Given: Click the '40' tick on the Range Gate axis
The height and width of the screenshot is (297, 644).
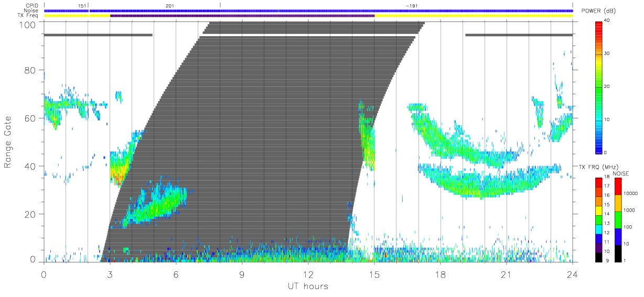Looking at the screenshot, I should coord(30,166).
